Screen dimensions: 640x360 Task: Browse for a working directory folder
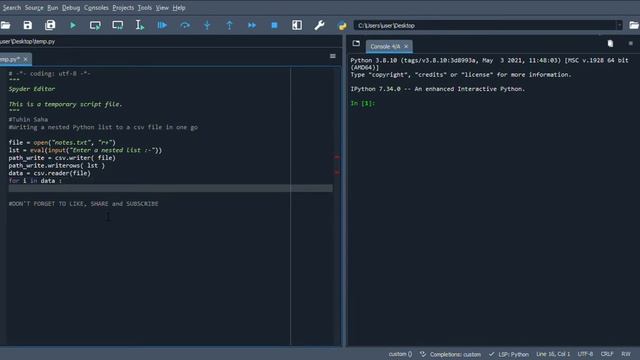[634, 25]
